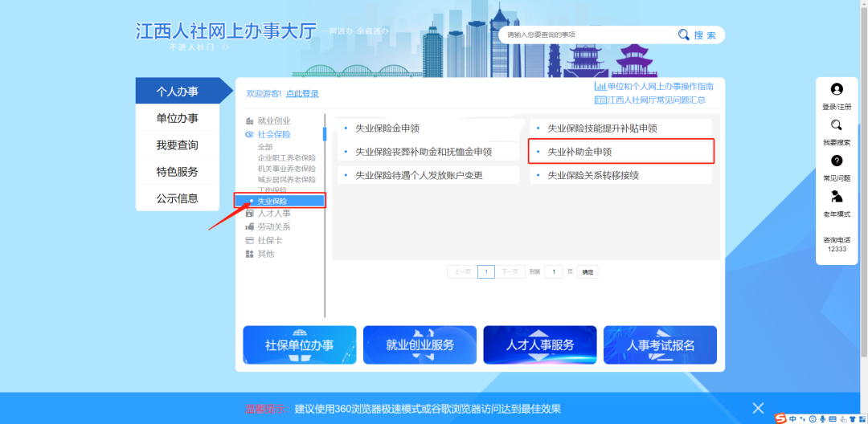Image resolution: width=868 pixels, height=424 pixels.
Task: Close the browser recommendation banner
Action: (758, 408)
